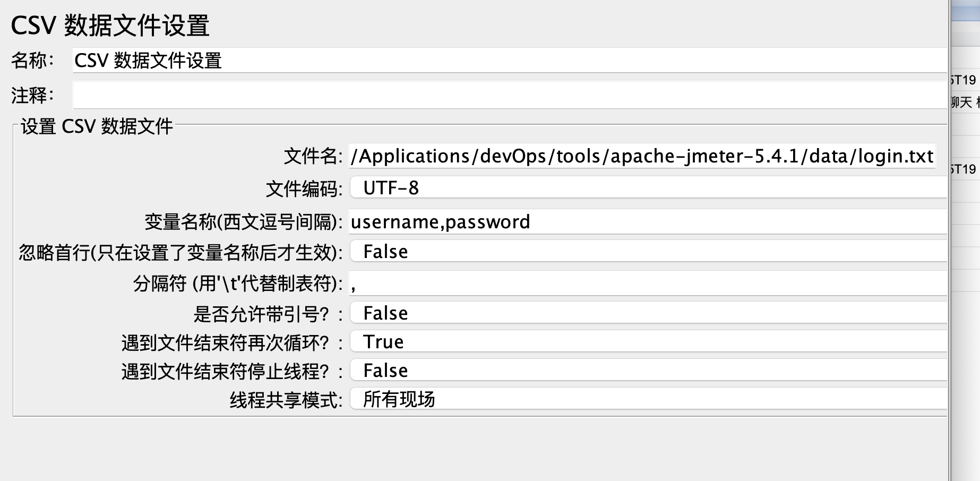This screenshot has width=980, height=481.
Task: Click the CSV 数据文件设置 panel heading
Action: point(110,25)
